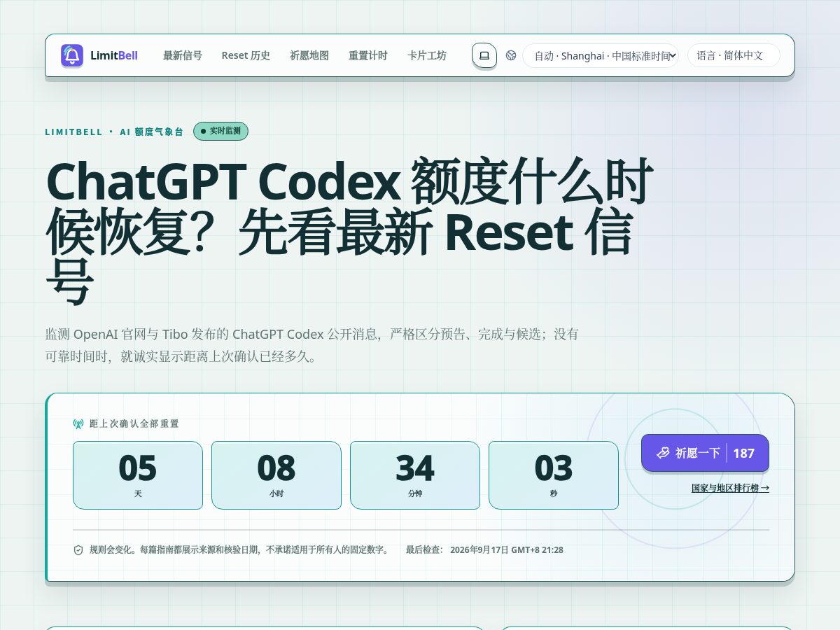Click the LimitBell bell logo icon
This screenshot has width=840, height=630.
(72, 55)
